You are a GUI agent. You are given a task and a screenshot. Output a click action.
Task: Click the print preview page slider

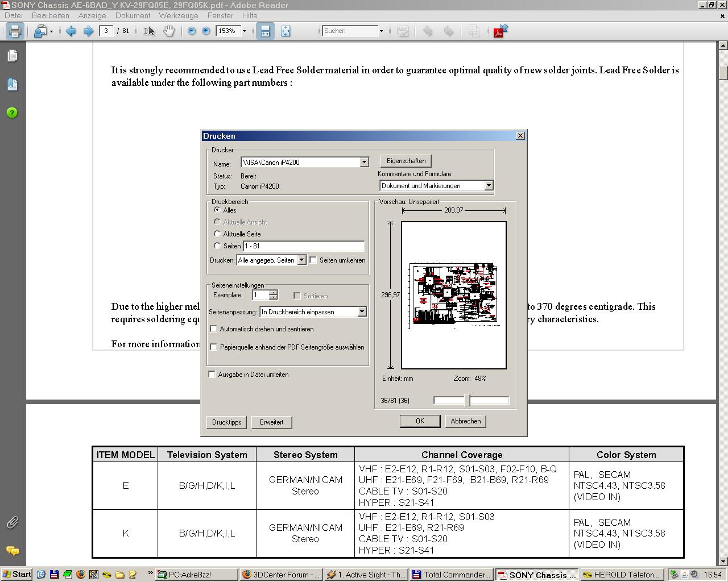pyautogui.click(x=468, y=400)
